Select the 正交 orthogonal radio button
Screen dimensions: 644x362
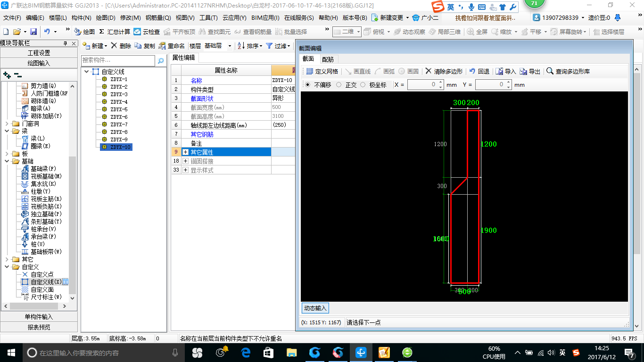(339, 85)
